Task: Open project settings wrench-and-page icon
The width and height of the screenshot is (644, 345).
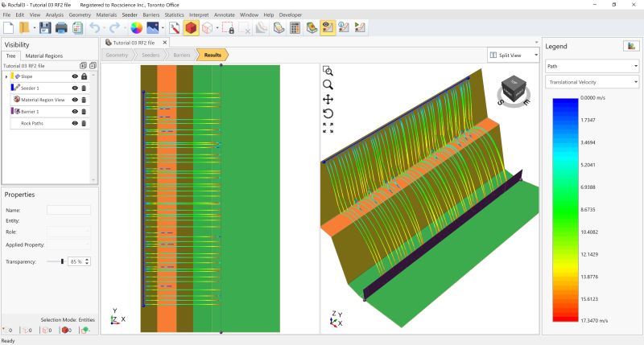Action: [175, 28]
